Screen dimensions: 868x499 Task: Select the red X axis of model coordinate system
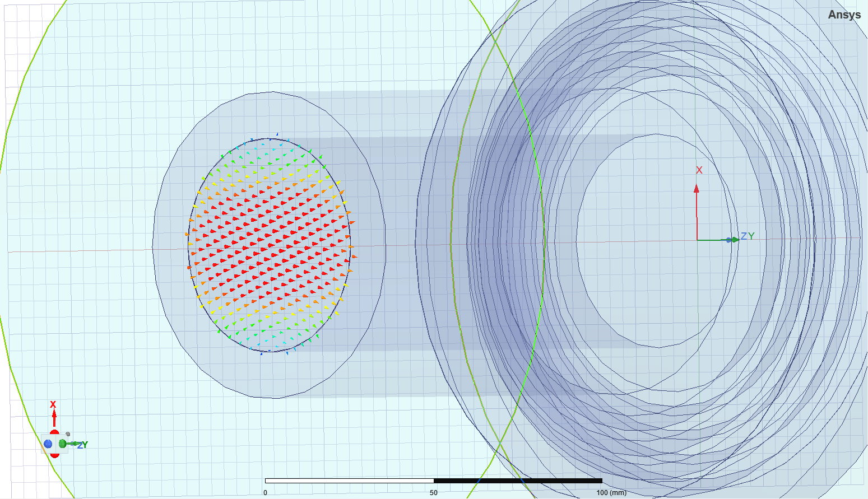pyautogui.click(x=697, y=212)
